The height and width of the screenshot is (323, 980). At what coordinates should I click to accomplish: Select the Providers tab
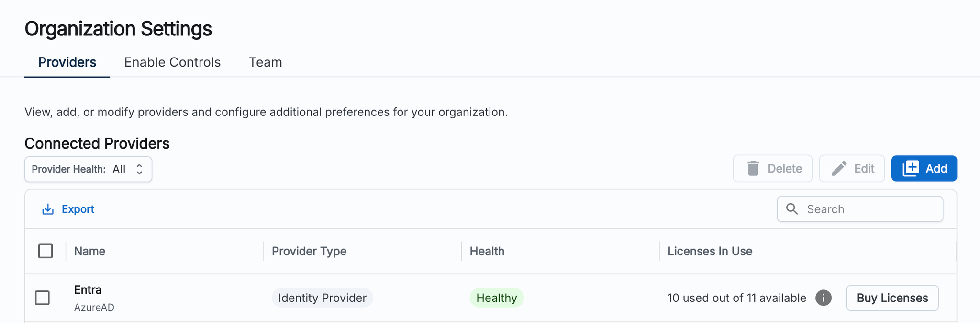pyautogui.click(x=67, y=62)
